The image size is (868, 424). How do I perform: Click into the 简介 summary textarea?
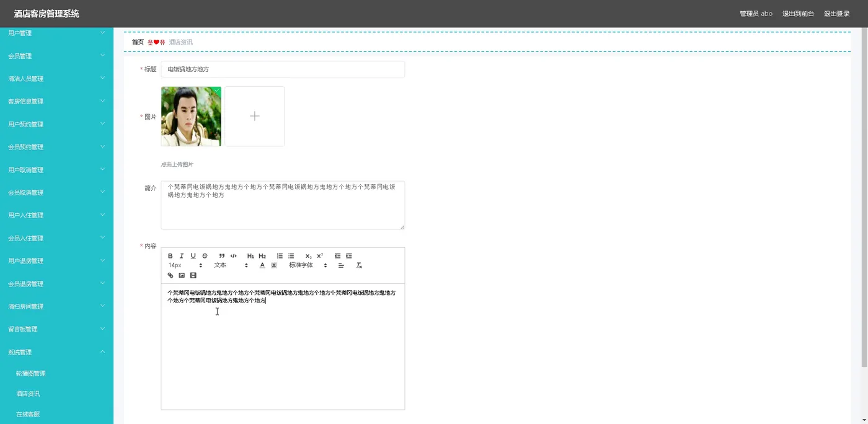pos(283,205)
